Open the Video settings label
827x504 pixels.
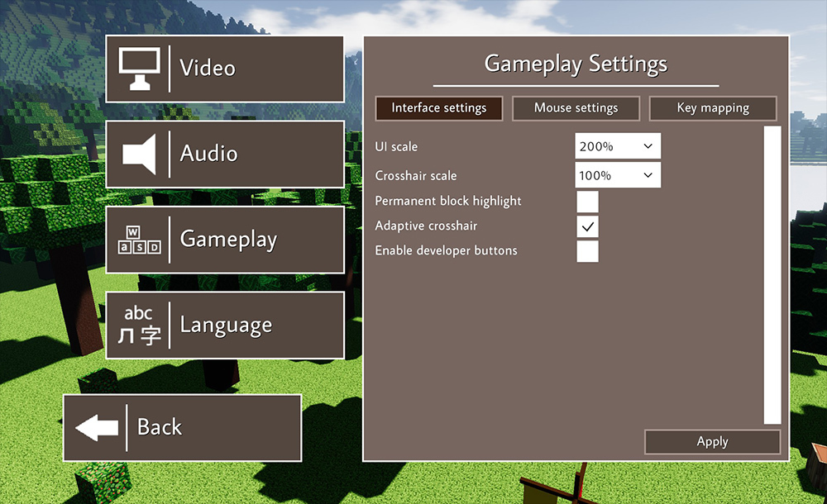(x=208, y=69)
